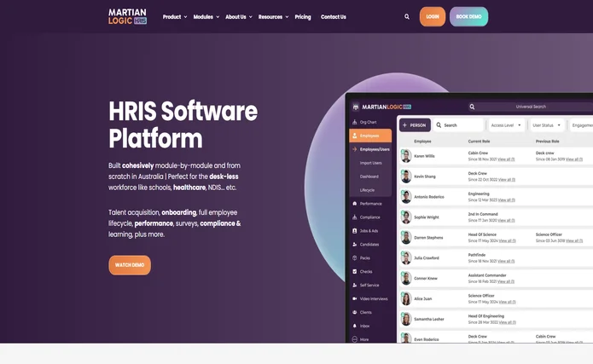593x364 pixels.
Task: Click the Head Of Science role text
Action: [482, 234]
